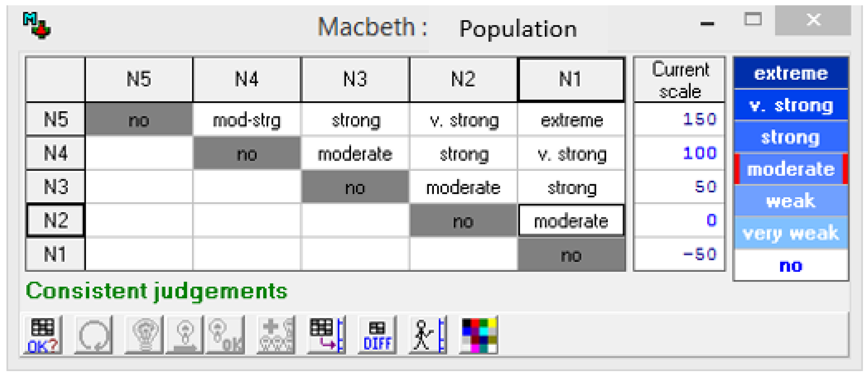Select the strong cell in row N4
Viewport: 868px width, 376px height.
pyautogui.click(x=463, y=153)
